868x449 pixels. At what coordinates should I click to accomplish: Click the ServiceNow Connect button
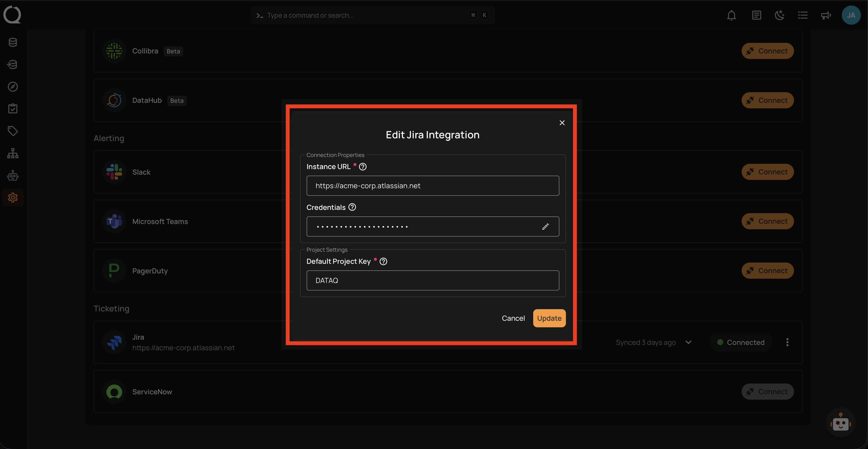click(x=767, y=392)
